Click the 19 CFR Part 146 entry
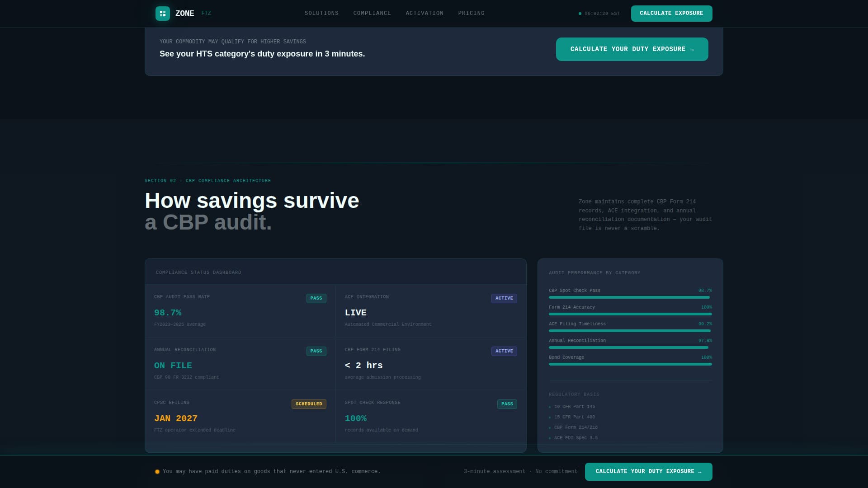868x488 pixels. pos(575,407)
